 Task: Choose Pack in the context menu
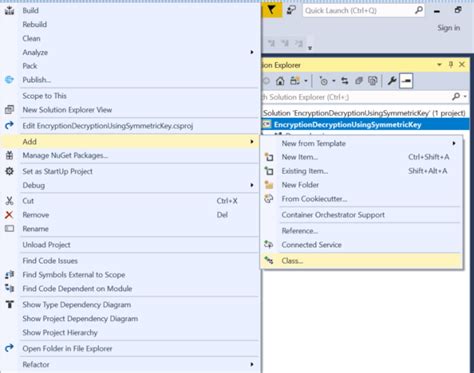tap(30, 66)
